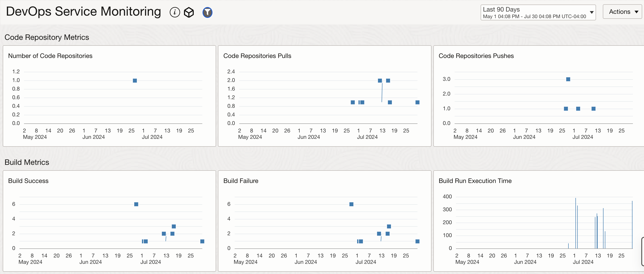Click the Code Repositories Pulls widget title
644x274 pixels.
click(x=257, y=56)
